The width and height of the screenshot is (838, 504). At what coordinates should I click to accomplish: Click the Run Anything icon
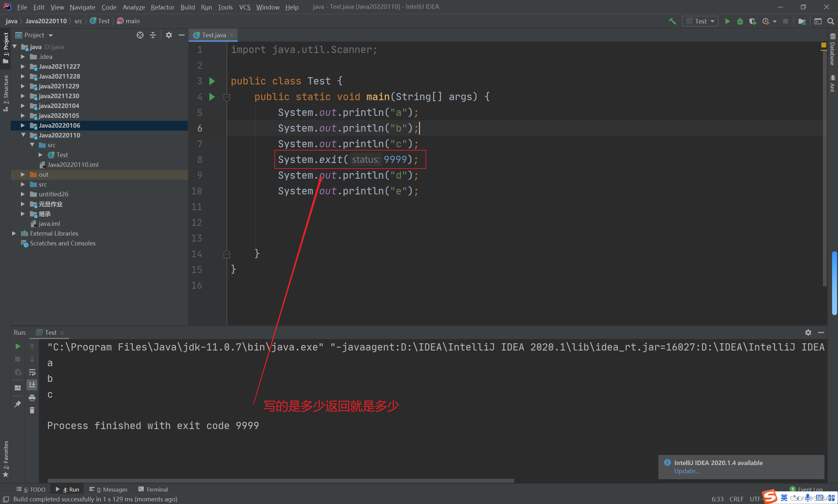coord(818,21)
